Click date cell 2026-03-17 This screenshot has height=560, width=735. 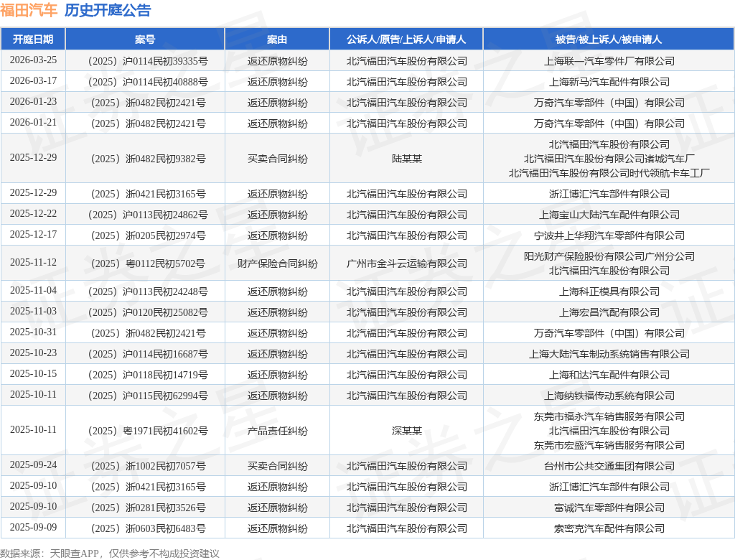click(33, 80)
